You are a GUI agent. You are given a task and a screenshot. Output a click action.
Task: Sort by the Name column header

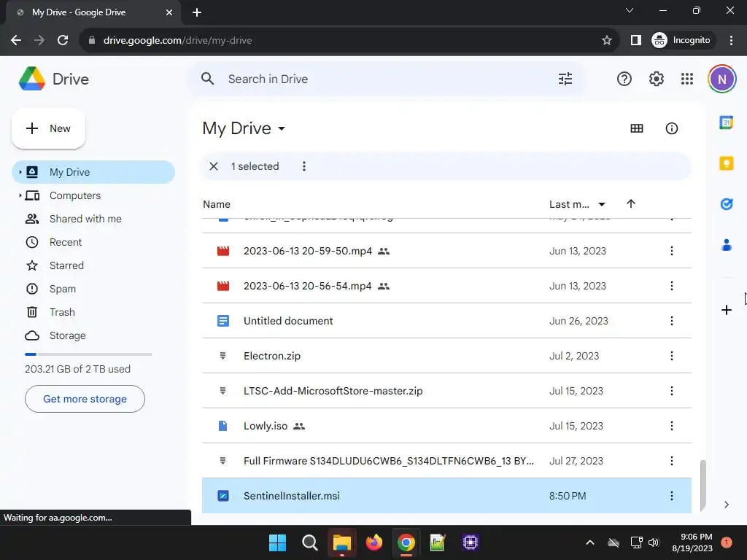216,204
